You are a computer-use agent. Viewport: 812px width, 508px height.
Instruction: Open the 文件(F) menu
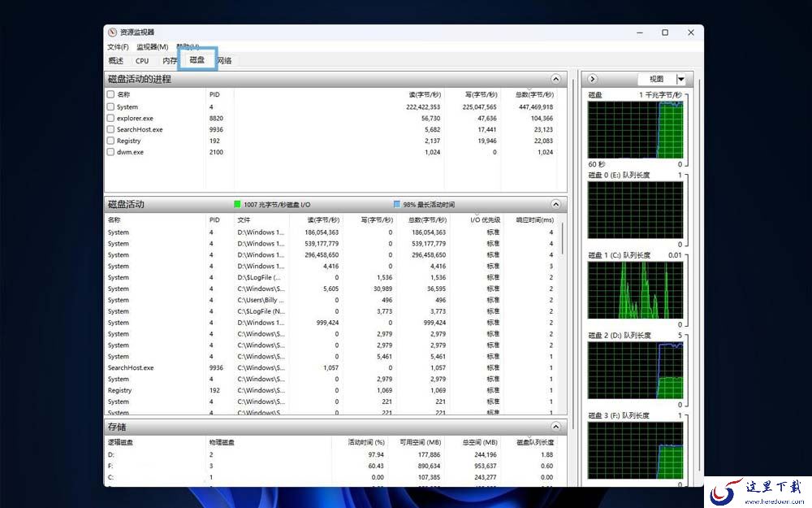[118, 46]
